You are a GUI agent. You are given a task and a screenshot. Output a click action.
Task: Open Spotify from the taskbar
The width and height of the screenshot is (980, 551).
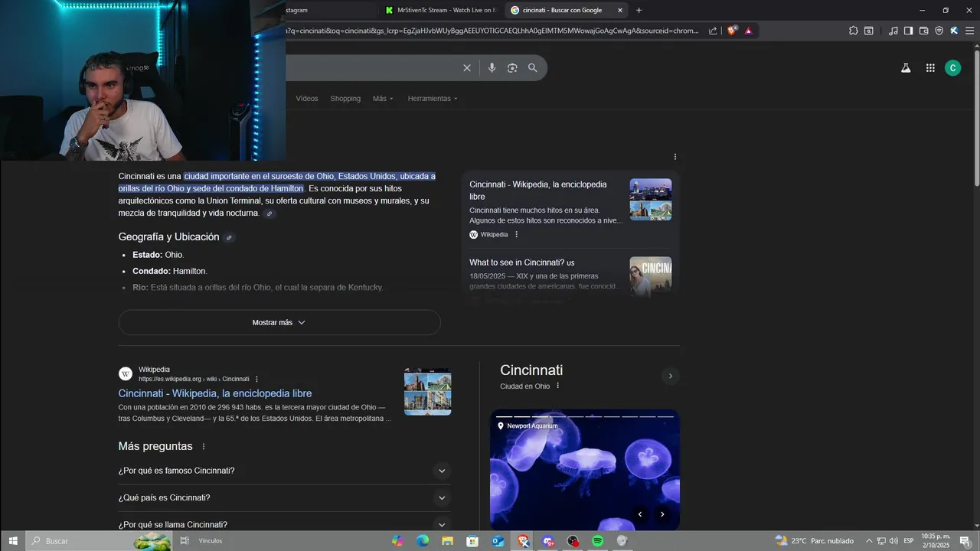pyautogui.click(x=598, y=541)
